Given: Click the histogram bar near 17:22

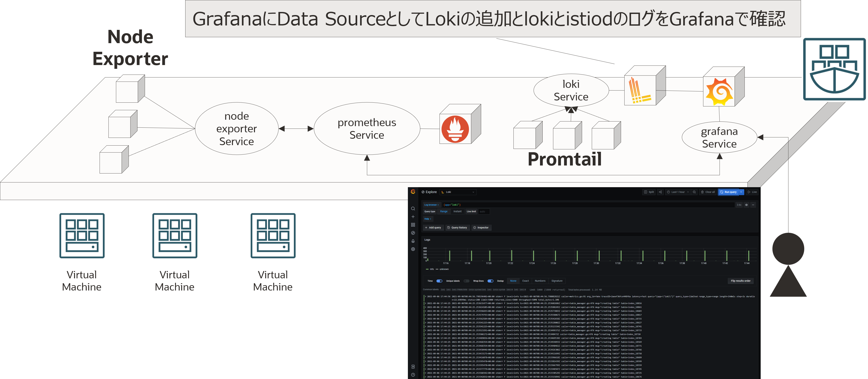Looking at the screenshot, I should [x=511, y=255].
